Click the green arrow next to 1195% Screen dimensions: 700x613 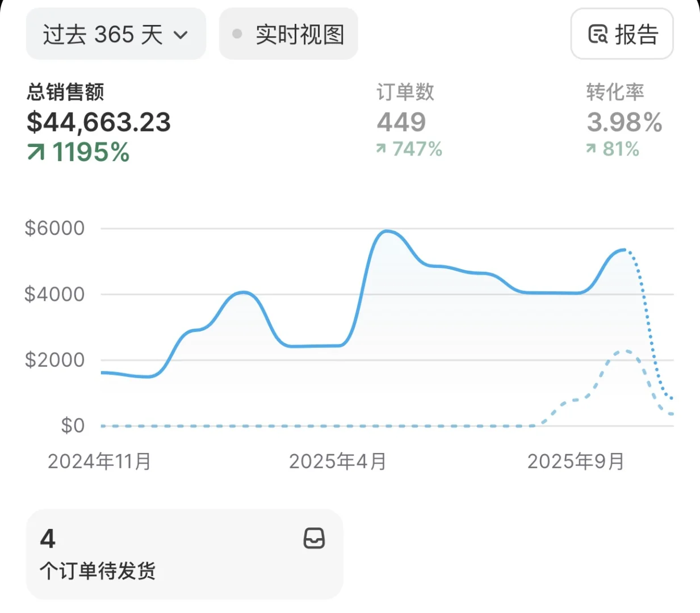(x=36, y=152)
